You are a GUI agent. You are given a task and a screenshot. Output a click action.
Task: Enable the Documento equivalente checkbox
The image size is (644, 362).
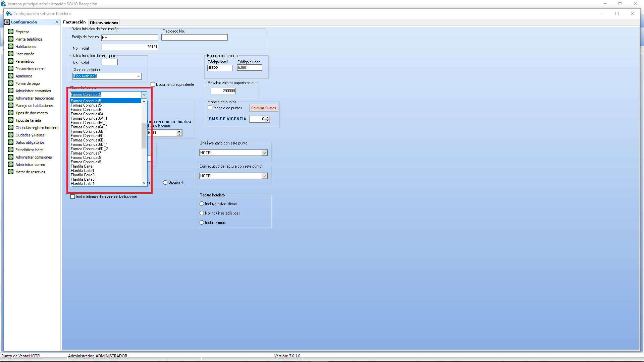point(153,84)
